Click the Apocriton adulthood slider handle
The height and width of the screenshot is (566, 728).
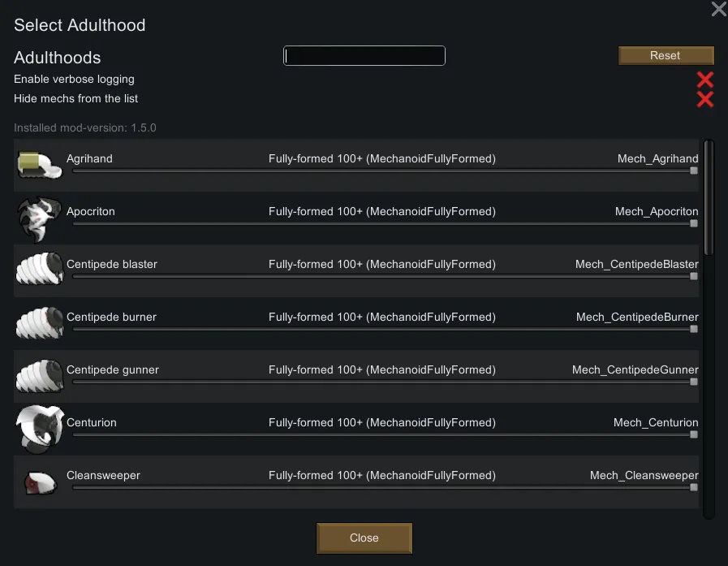tap(694, 223)
